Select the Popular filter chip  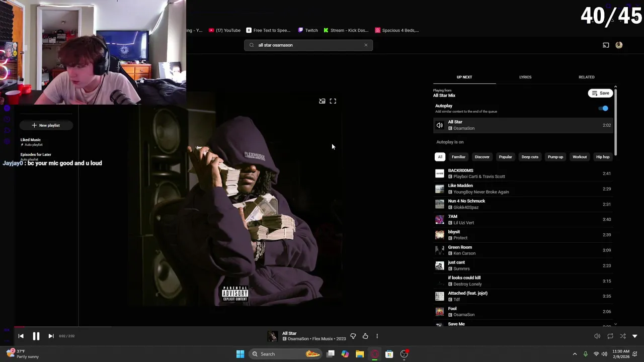505,157
